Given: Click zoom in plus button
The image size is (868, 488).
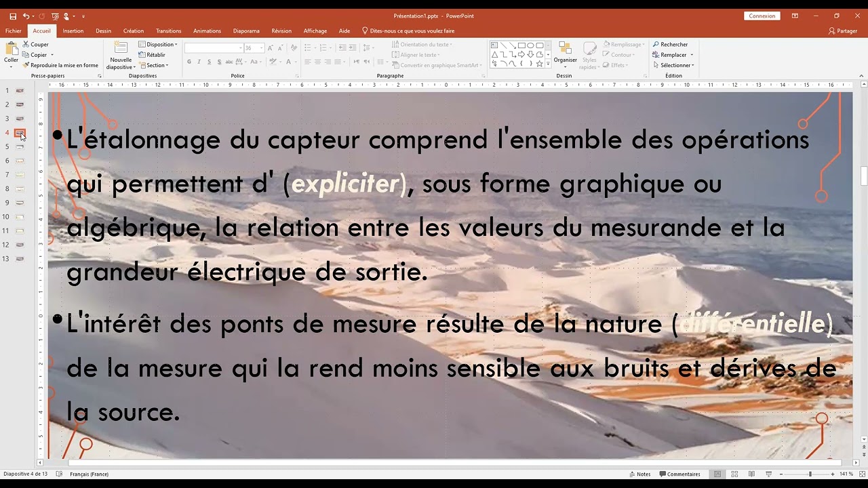Looking at the screenshot, I should click(834, 474).
